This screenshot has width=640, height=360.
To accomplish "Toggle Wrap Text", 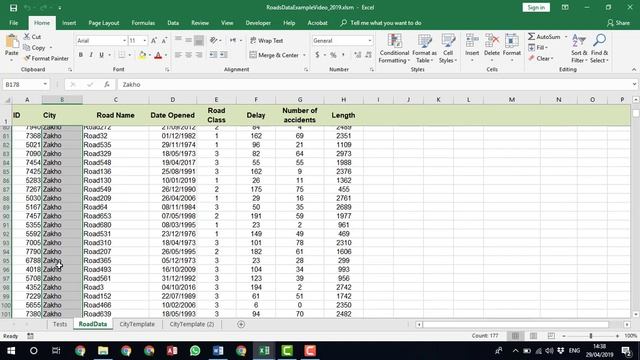I will [x=267, y=40].
